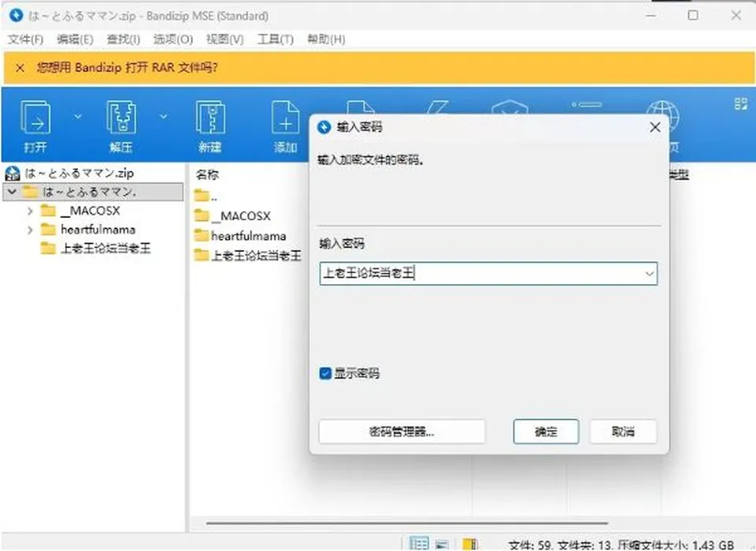Select the details list view icon in status bar
The image size is (756, 551).
click(418, 544)
